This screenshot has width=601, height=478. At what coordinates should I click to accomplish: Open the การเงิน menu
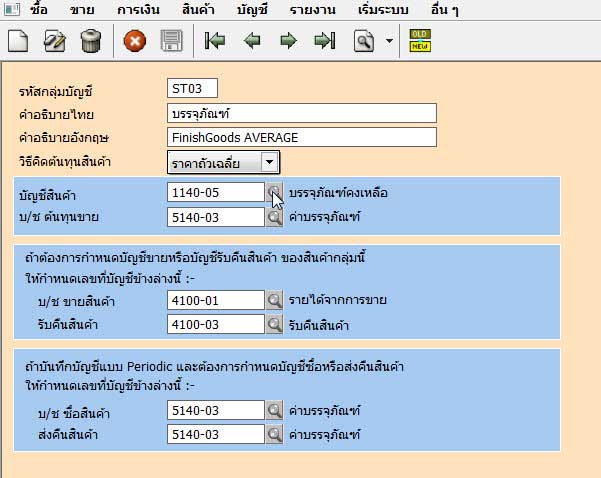[138, 9]
